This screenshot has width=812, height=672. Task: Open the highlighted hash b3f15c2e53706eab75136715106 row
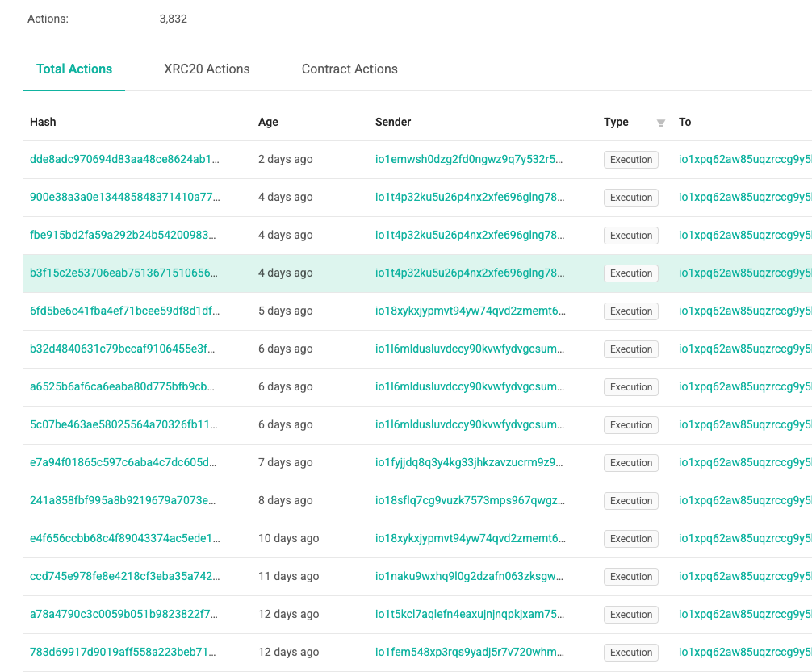123,273
